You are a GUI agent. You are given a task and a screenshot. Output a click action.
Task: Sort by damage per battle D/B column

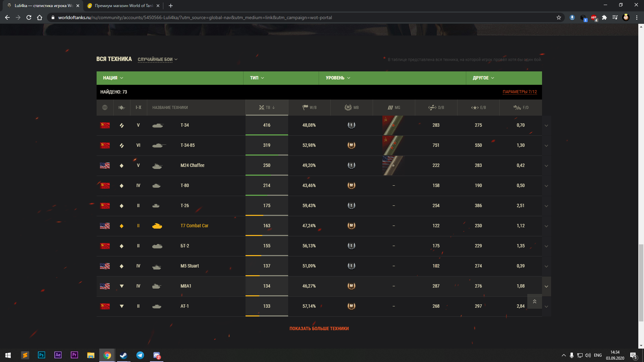(436, 108)
